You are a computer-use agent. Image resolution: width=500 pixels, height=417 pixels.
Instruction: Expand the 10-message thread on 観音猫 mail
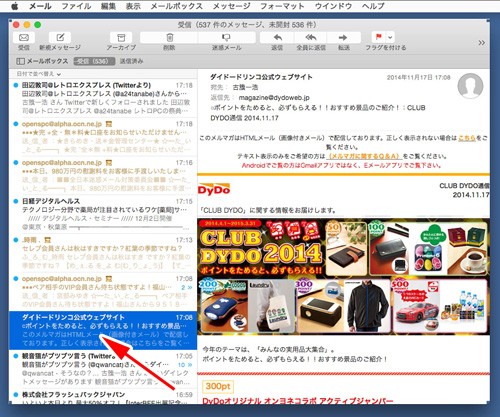click(x=185, y=365)
